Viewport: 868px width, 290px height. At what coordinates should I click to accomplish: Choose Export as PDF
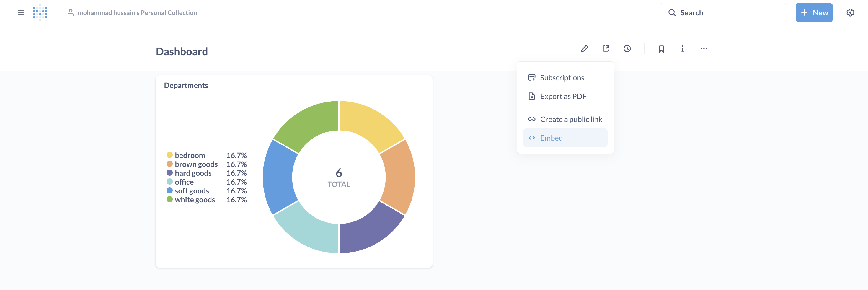[x=563, y=97]
